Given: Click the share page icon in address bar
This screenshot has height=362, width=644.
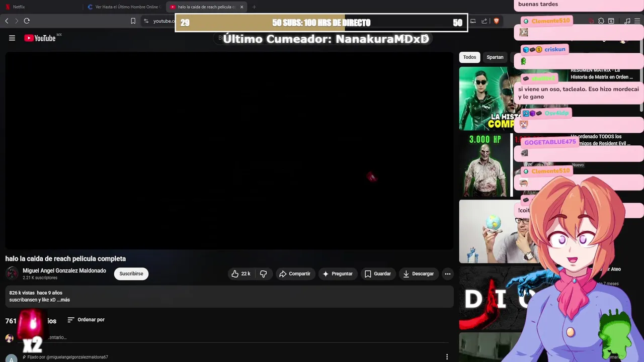Looking at the screenshot, I should pos(484,21).
